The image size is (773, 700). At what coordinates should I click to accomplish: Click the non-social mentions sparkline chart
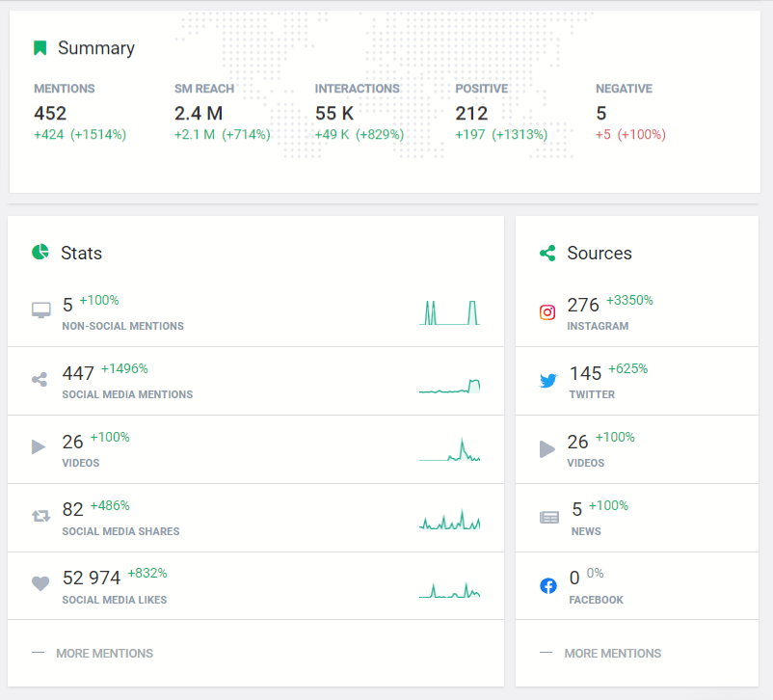(x=449, y=312)
